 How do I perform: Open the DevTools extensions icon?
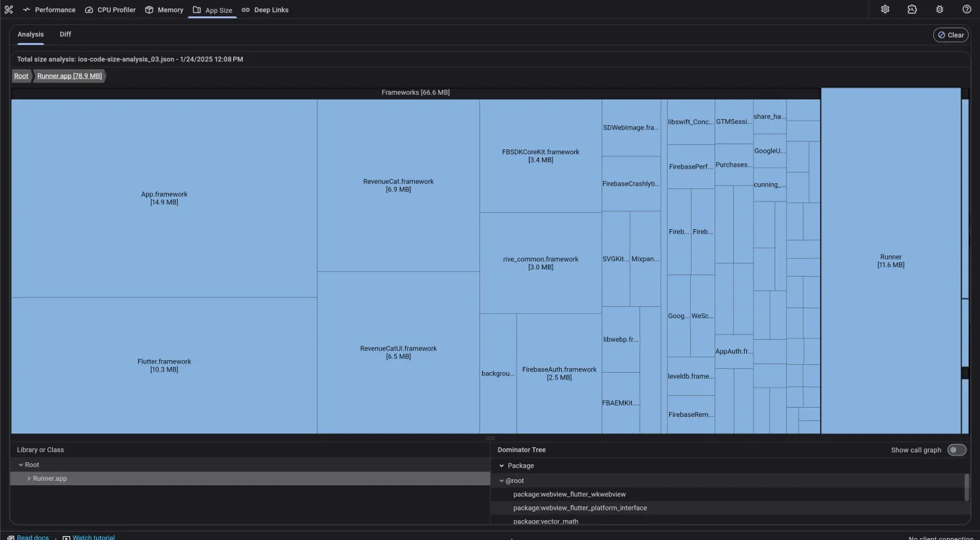(912, 9)
